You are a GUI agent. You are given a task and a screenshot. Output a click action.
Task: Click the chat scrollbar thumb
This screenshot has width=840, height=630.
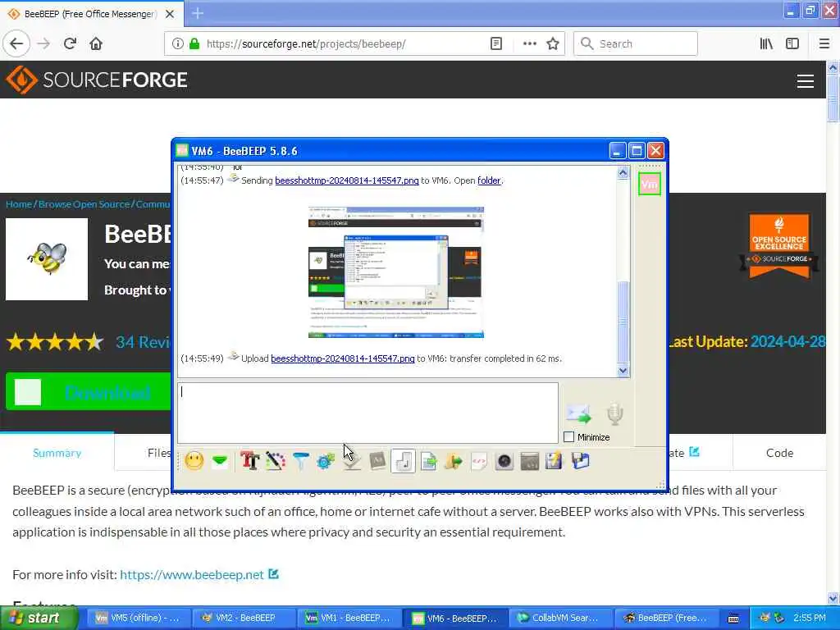pos(623,321)
